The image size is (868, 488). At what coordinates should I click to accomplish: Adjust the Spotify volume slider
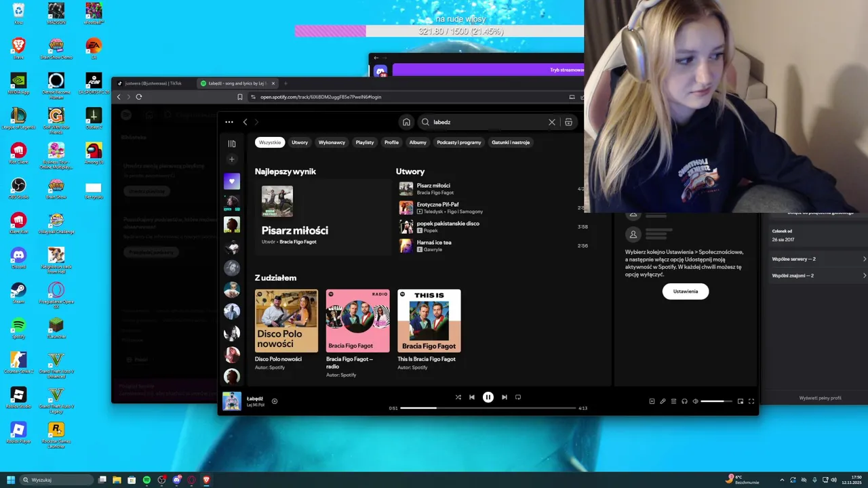(x=716, y=401)
